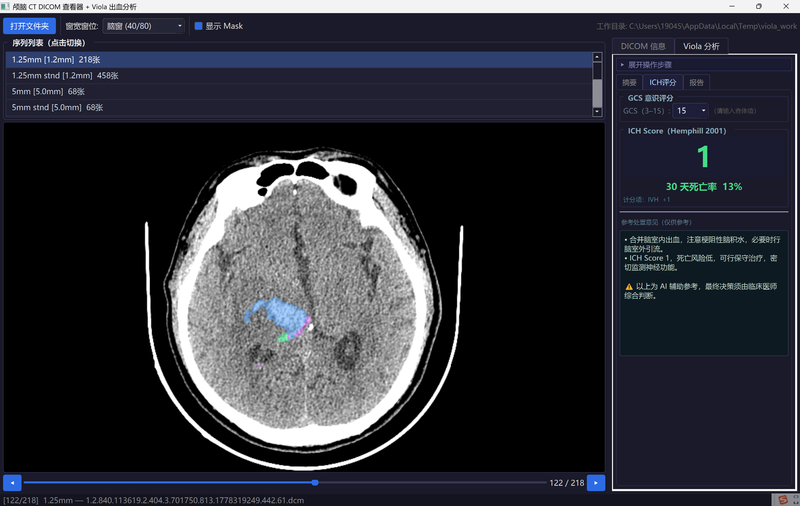Viewport: 800px width, 506px height.
Task: Open the 报告 sub-tab
Action: [696, 83]
